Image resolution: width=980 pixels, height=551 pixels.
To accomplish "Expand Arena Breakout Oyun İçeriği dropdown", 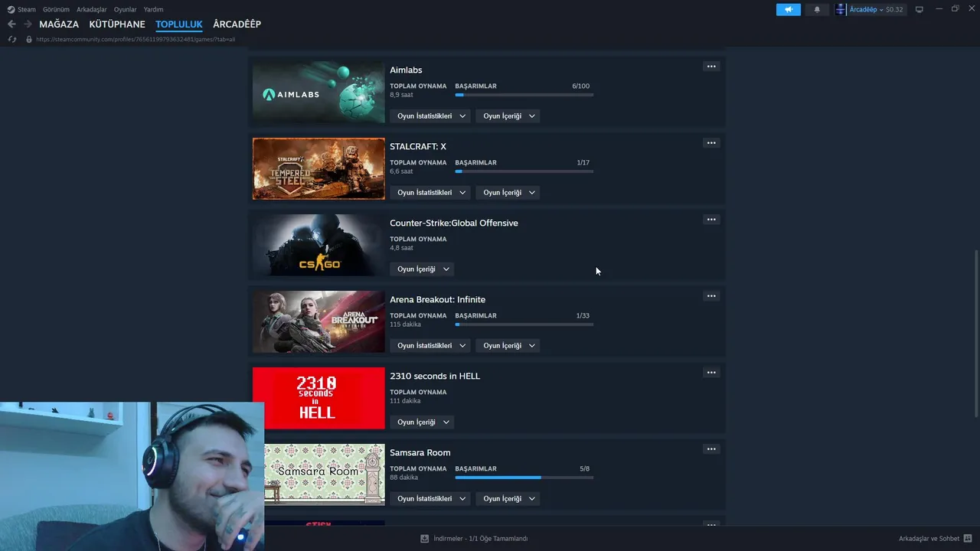I will pos(508,346).
